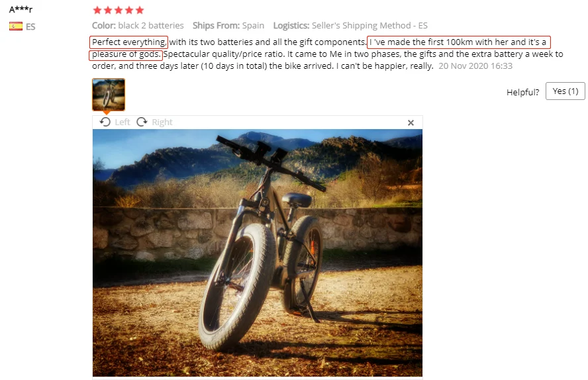Viewport: 588px width, 380px height.
Task: Click the fifth red rating star
Action: [140, 10]
